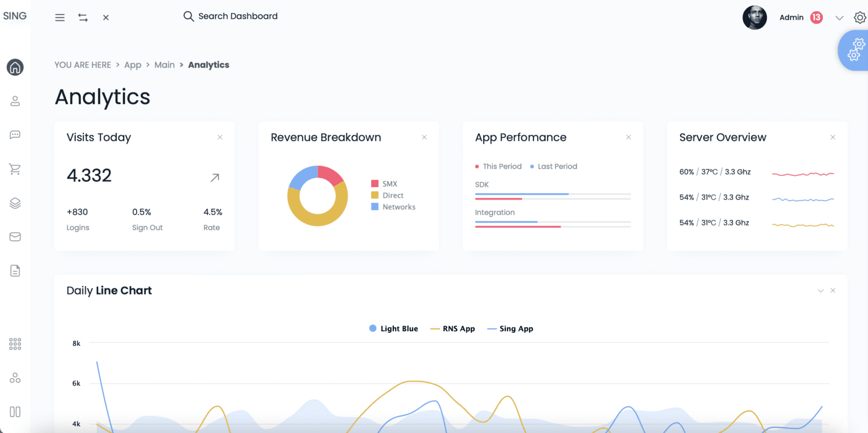Select Main in the breadcrumb trail
868x433 pixels.
[x=164, y=64]
